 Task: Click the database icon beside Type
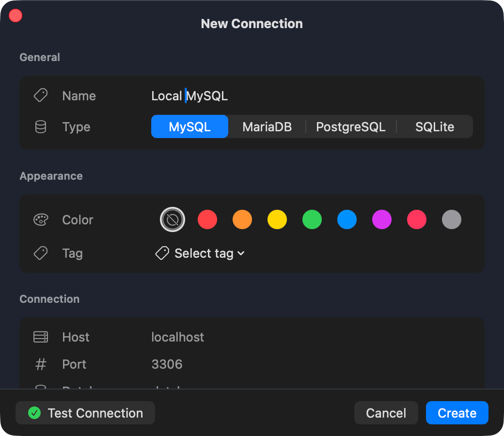[x=40, y=126]
